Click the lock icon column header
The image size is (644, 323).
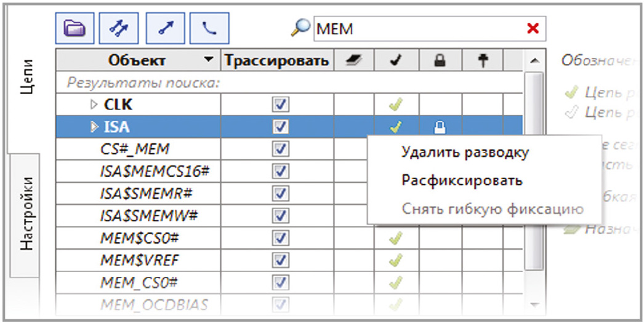coord(440,60)
